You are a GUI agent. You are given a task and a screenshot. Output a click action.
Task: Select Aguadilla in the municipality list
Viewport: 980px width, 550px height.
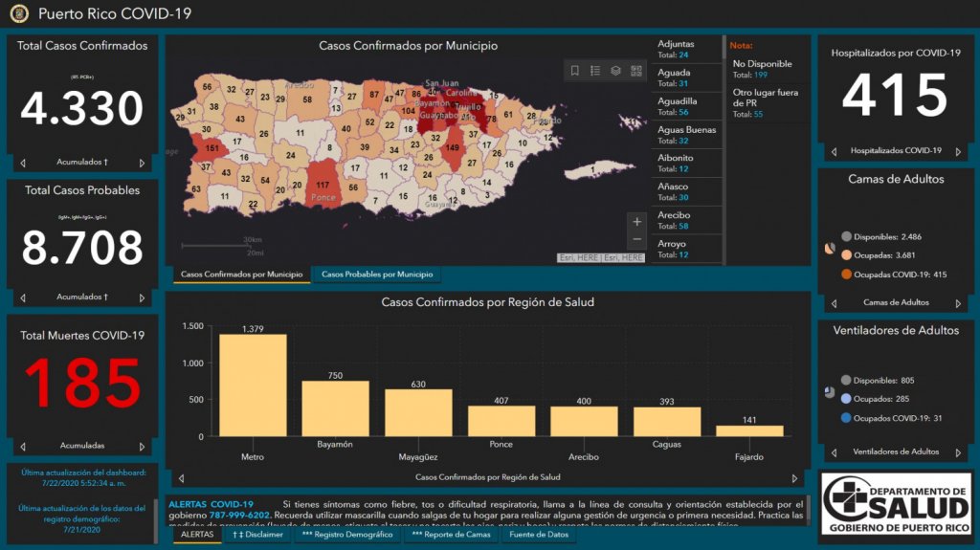685,106
